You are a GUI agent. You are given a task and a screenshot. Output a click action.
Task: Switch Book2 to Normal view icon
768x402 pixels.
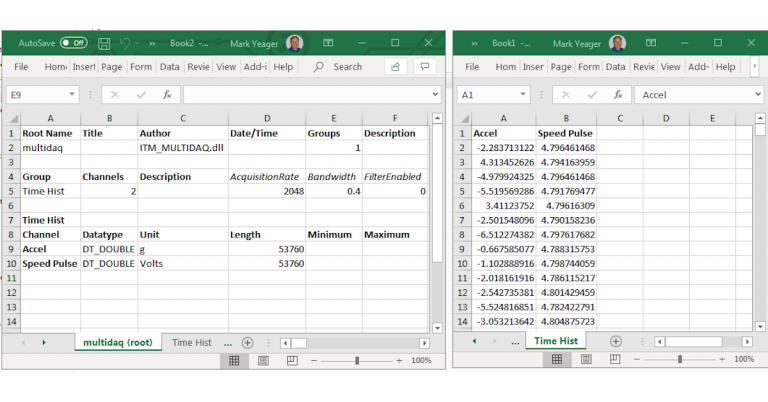point(234,361)
